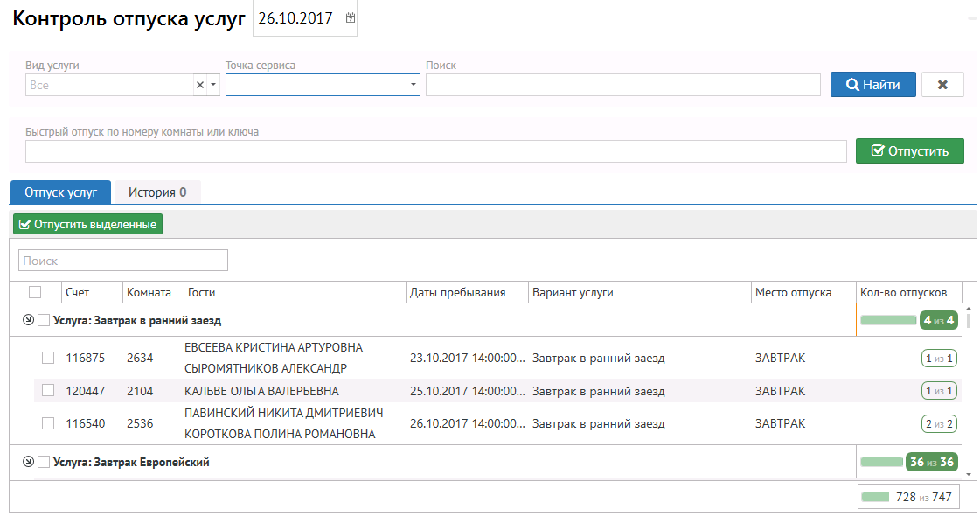Switch to the История 0 tab
The height and width of the screenshot is (516, 980).
point(157,192)
